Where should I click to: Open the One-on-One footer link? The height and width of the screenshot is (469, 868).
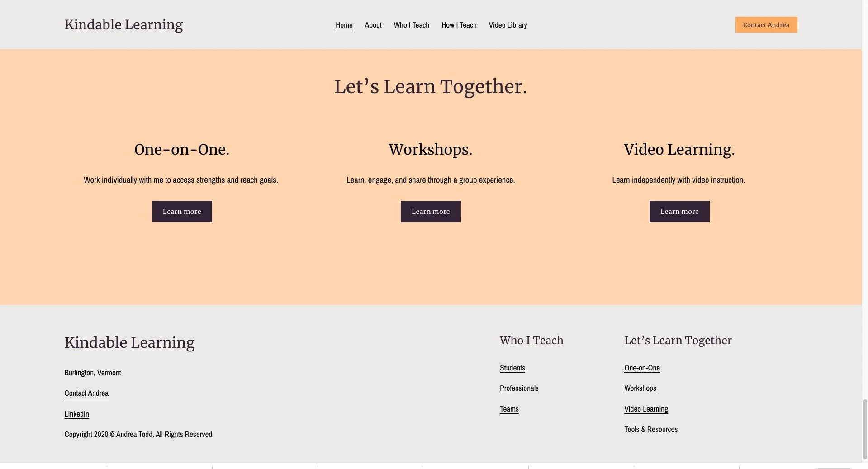pos(642,368)
